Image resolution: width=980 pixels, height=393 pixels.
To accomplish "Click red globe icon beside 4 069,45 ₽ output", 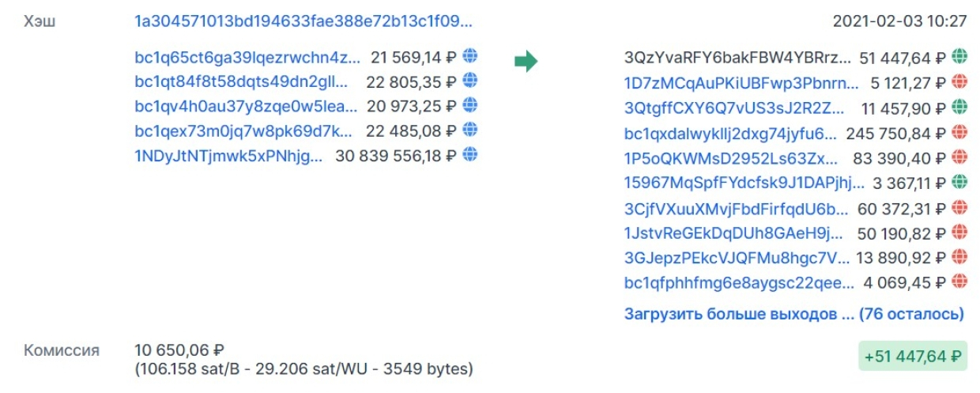I will [x=960, y=282].
